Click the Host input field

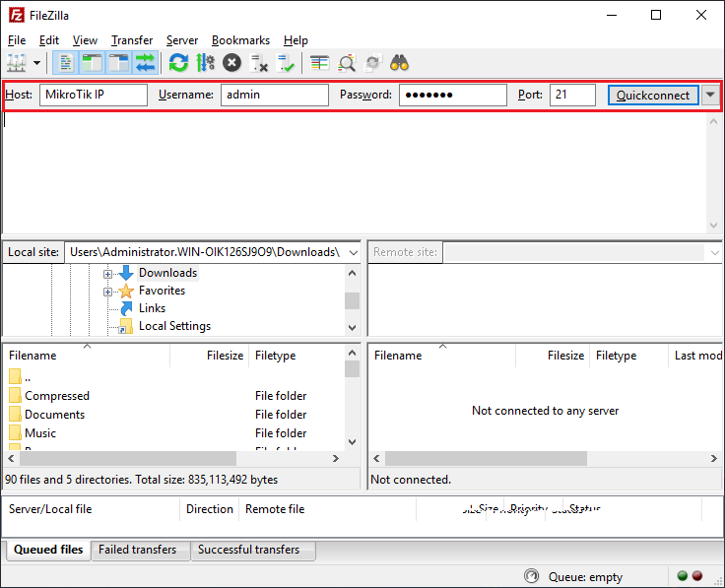(x=94, y=95)
